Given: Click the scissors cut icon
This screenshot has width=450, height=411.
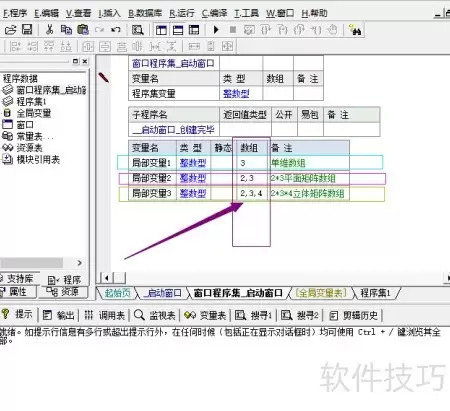Looking at the screenshot, I should click(x=49, y=30).
